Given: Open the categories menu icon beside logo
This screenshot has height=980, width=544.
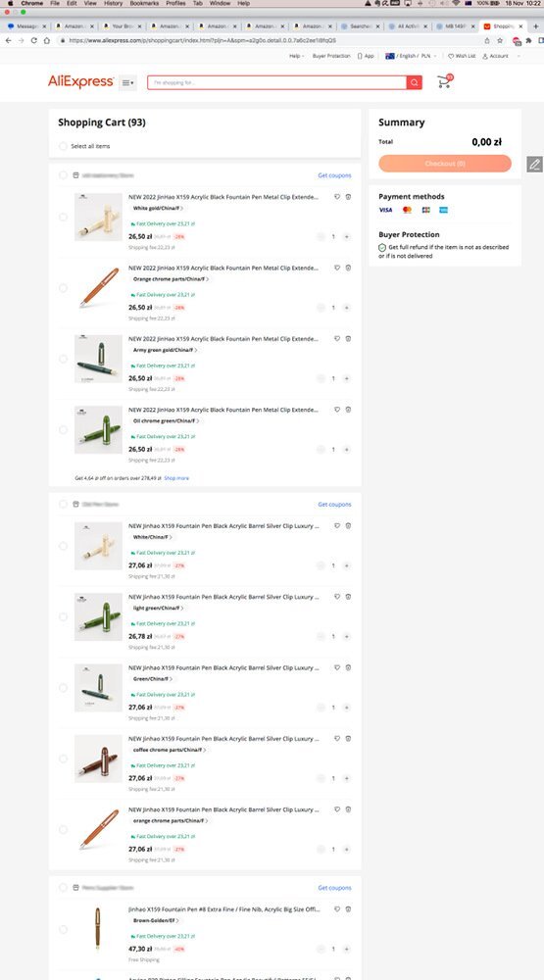Looking at the screenshot, I should [x=127, y=82].
